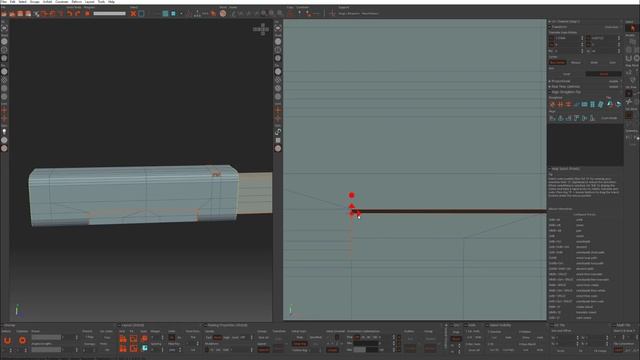
Task: Click the first Transform value field stepper
Action: [x=582, y=38]
